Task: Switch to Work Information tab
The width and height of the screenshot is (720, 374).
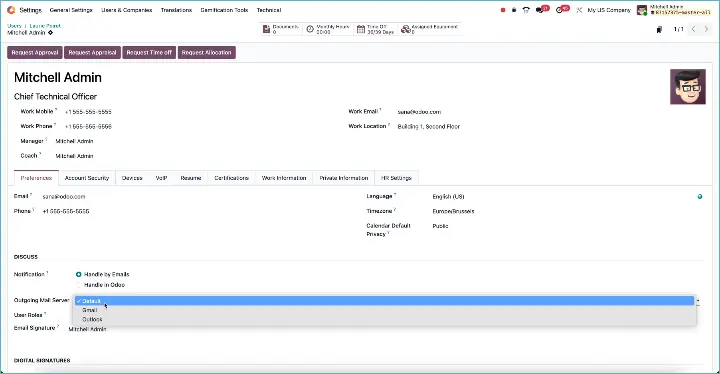Action: coord(284,178)
